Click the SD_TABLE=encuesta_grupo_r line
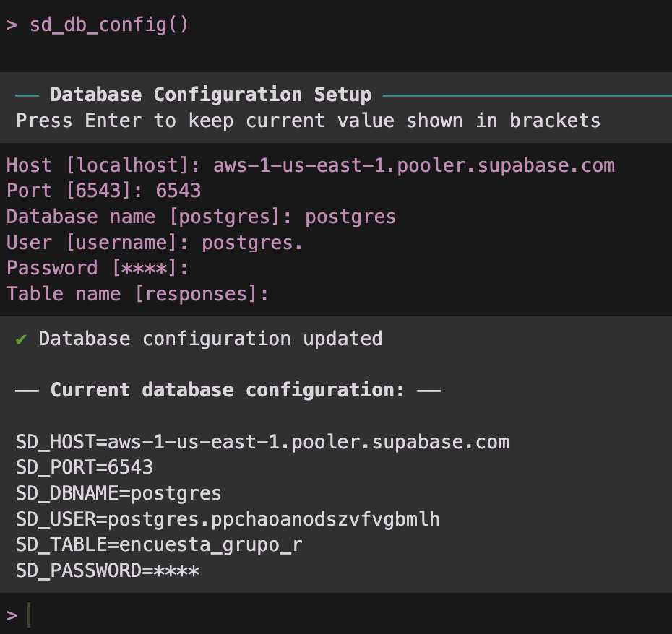672x634 pixels. 159,544
